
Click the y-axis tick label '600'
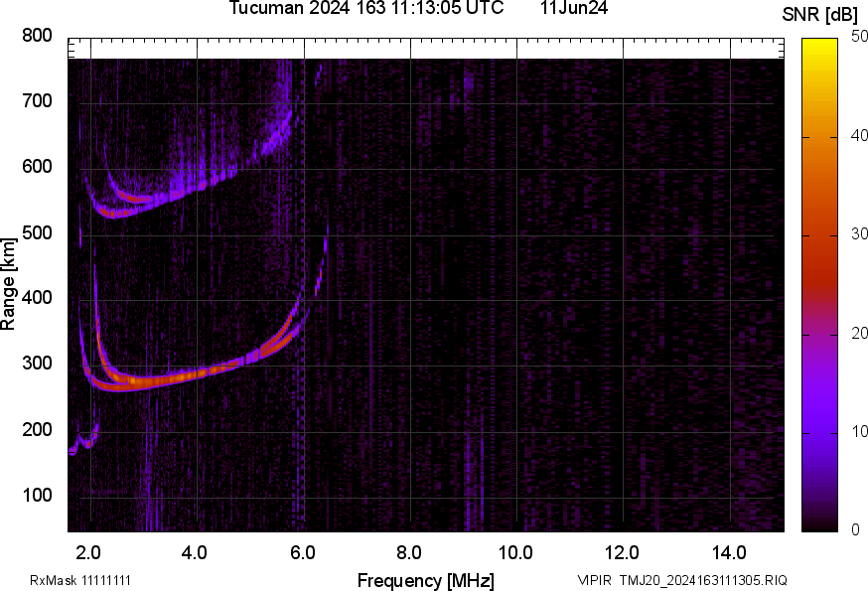click(37, 167)
